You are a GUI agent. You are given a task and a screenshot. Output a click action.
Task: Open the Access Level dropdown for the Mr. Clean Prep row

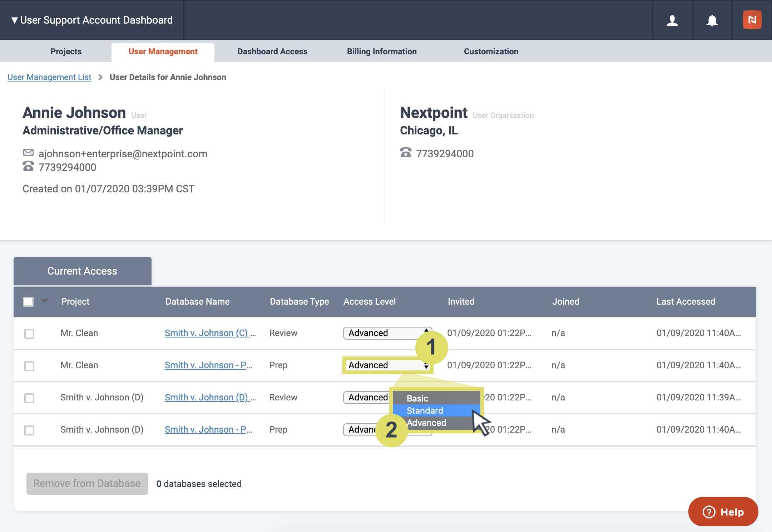click(387, 365)
